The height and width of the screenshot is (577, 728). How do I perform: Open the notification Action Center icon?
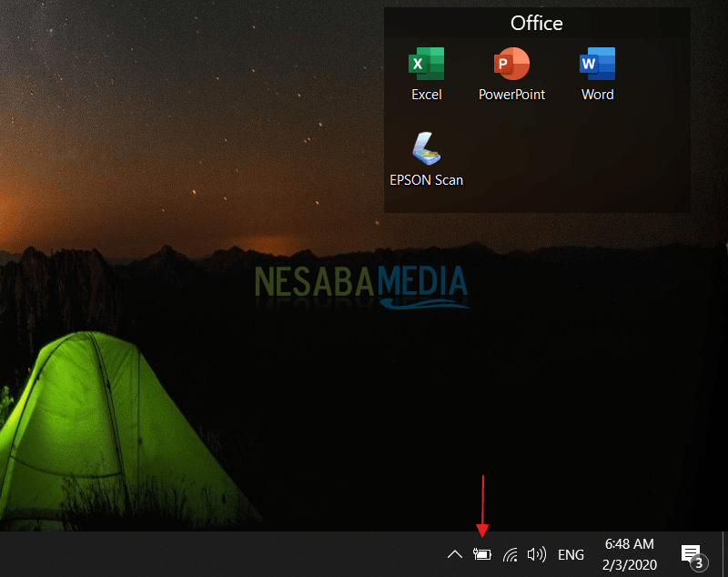point(694,557)
